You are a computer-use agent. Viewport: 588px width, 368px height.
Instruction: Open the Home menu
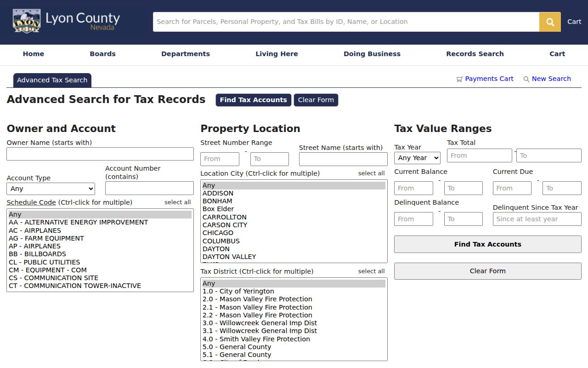[34, 54]
